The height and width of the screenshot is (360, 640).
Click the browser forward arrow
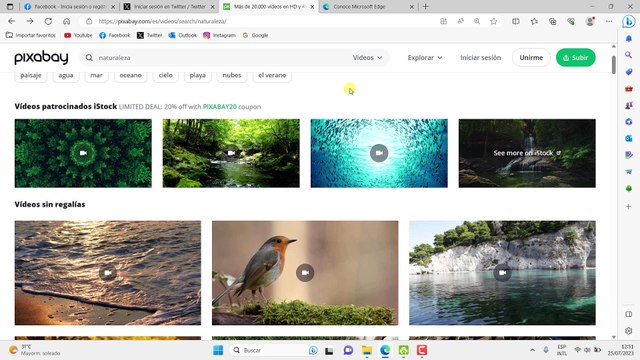(x=30, y=21)
